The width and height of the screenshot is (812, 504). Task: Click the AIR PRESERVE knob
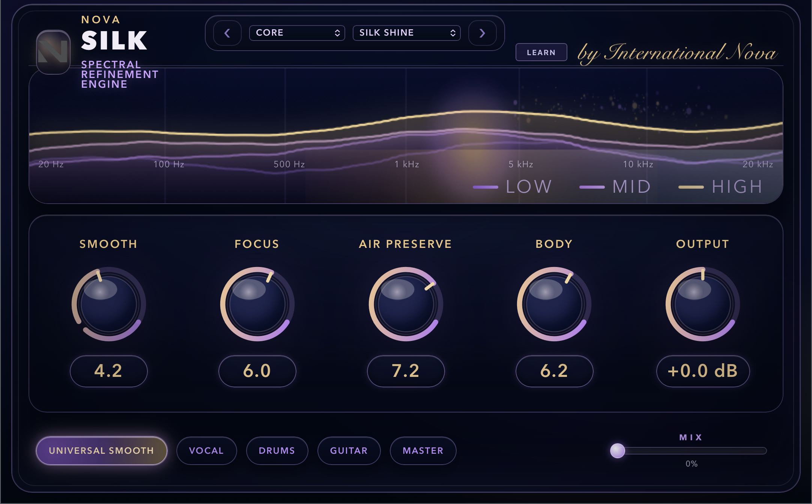pos(406,304)
